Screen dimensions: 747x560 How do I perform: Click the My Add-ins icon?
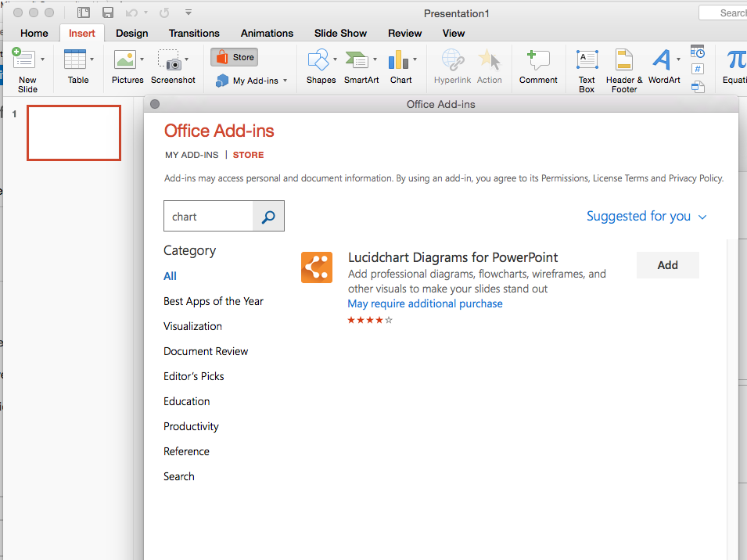(x=221, y=81)
